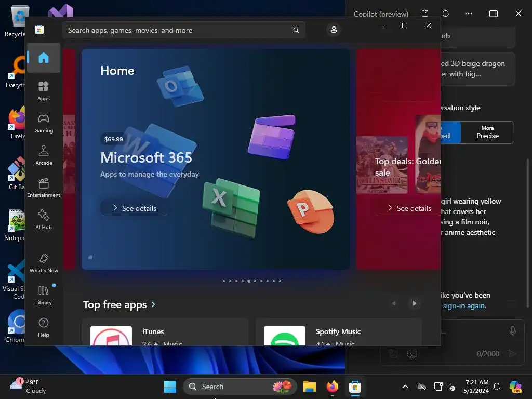Viewport: 532px width, 399px height.
Task: Open the Windows Start menu
Action: 170,387
